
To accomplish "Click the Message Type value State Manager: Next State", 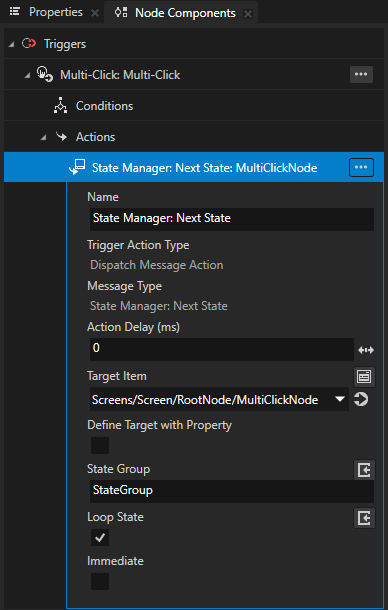I will [159, 306].
